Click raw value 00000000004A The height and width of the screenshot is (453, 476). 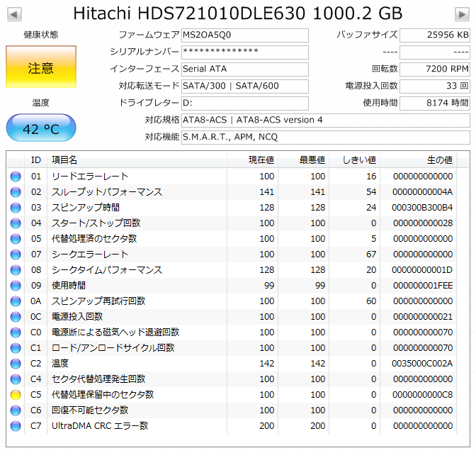click(x=423, y=192)
